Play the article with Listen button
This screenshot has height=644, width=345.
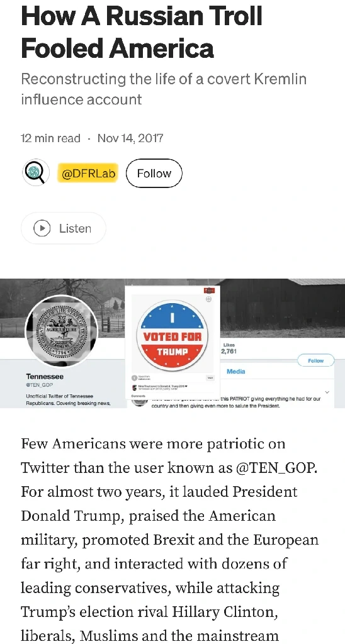(64, 228)
